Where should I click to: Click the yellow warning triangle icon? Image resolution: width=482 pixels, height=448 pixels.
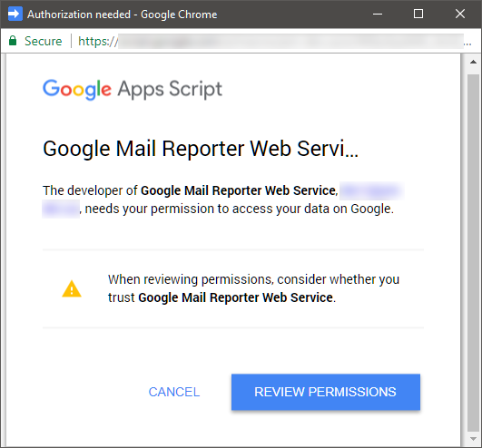[72, 289]
